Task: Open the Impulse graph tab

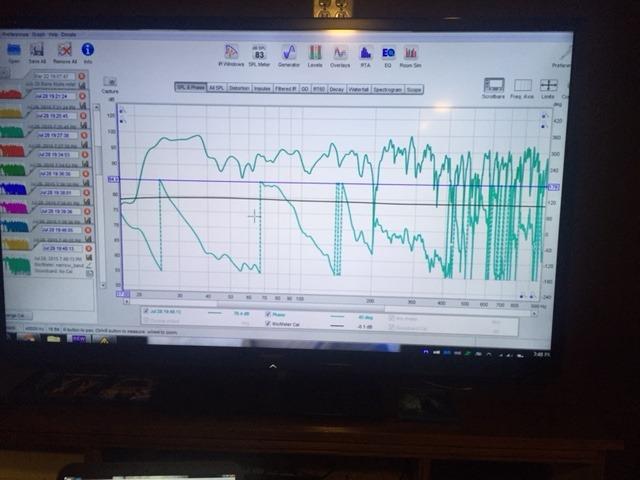Action: (x=262, y=89)
